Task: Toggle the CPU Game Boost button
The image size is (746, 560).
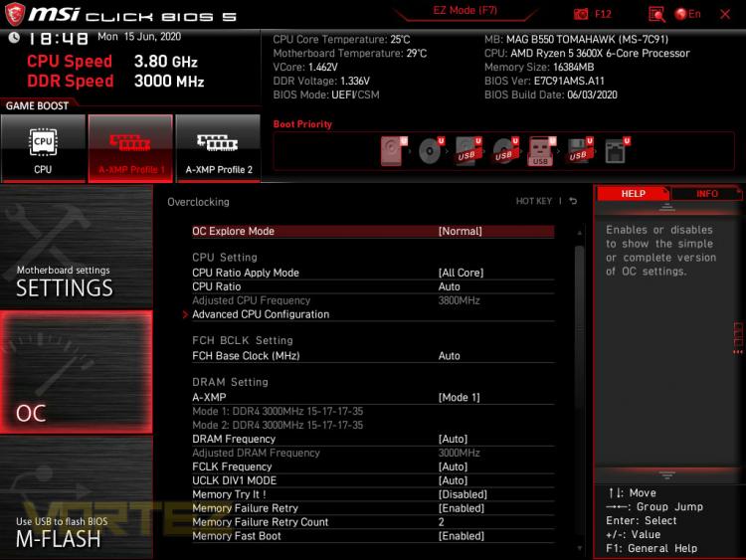Action: (x=43, y=147)
